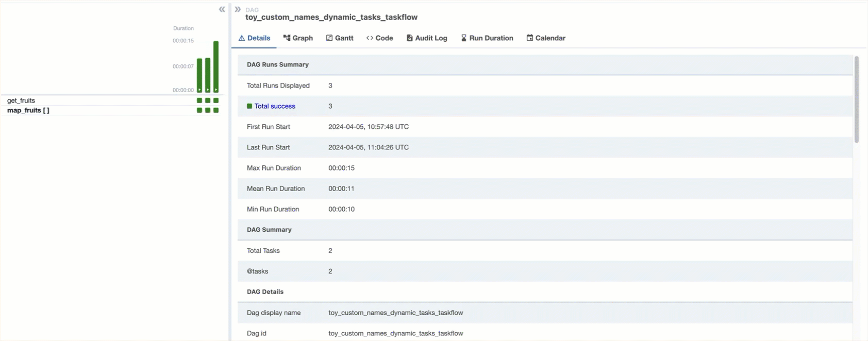Image resolution: width=868 pixels, height=341 pixels.
Task: Expand the map_fruits [ ] mapped task
Action: point(28,110)
